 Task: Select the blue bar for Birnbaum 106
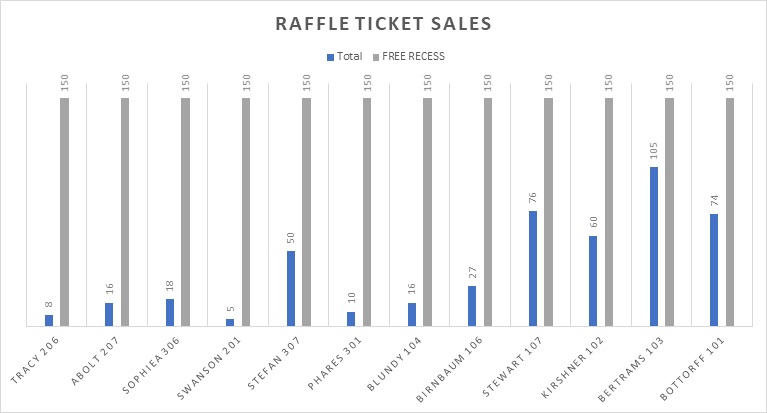(472, 305)
